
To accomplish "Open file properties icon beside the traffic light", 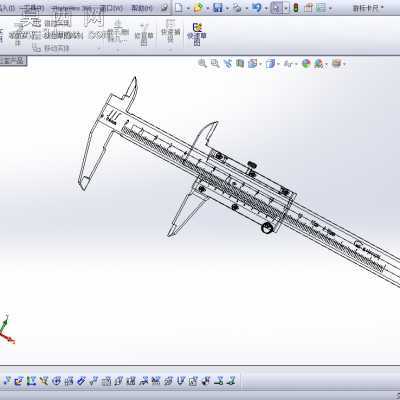I will [308, 7].
